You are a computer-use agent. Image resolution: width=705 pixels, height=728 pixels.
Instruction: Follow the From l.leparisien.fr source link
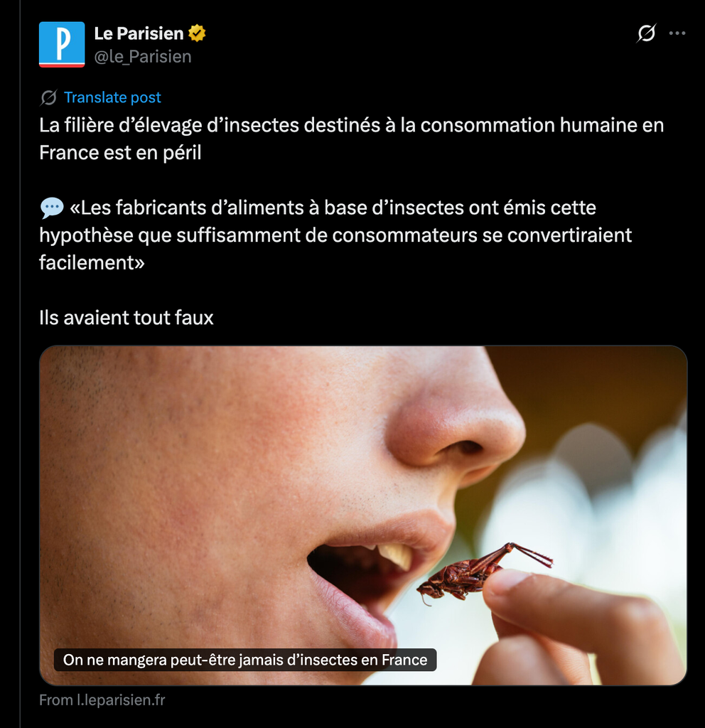pos(102,700)
